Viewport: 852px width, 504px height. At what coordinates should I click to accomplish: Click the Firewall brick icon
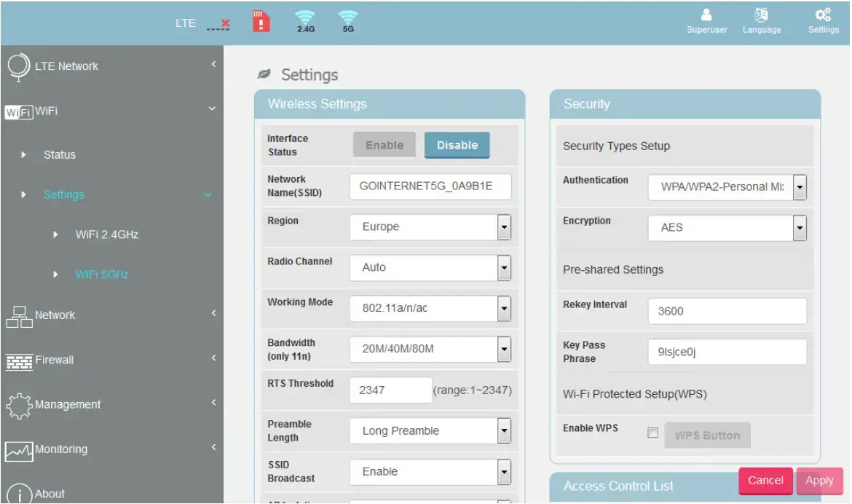click(19, 361)
